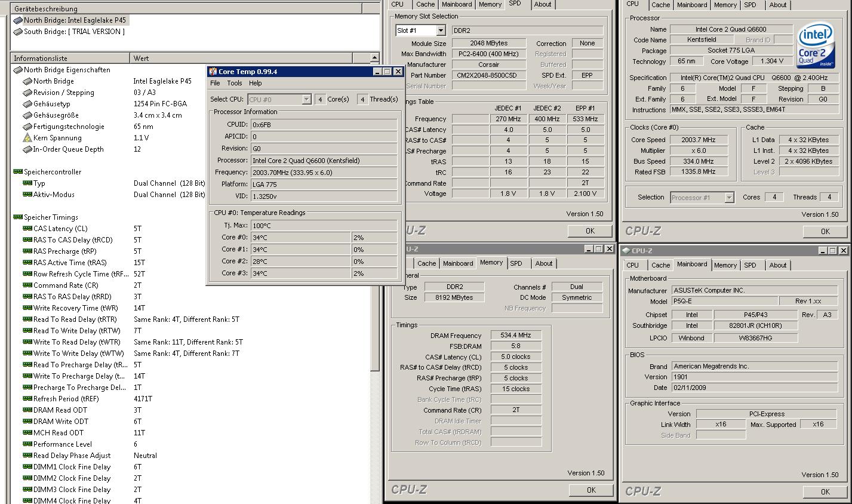Switch to SPD tab in the Timings CPU-Z window
Viewport: 852px width, 504px height.
pyautogui.click(x=516, y=263)
